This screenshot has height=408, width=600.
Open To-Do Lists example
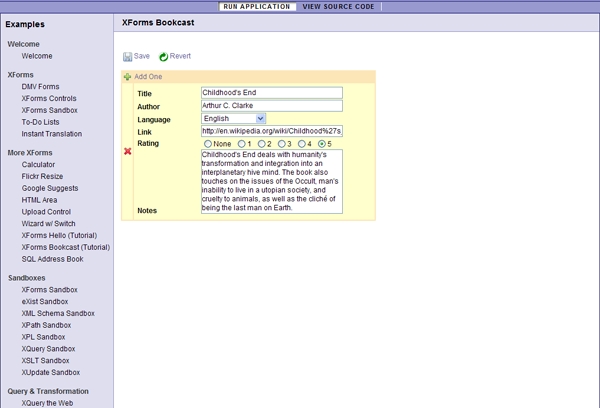pos(40,122)
